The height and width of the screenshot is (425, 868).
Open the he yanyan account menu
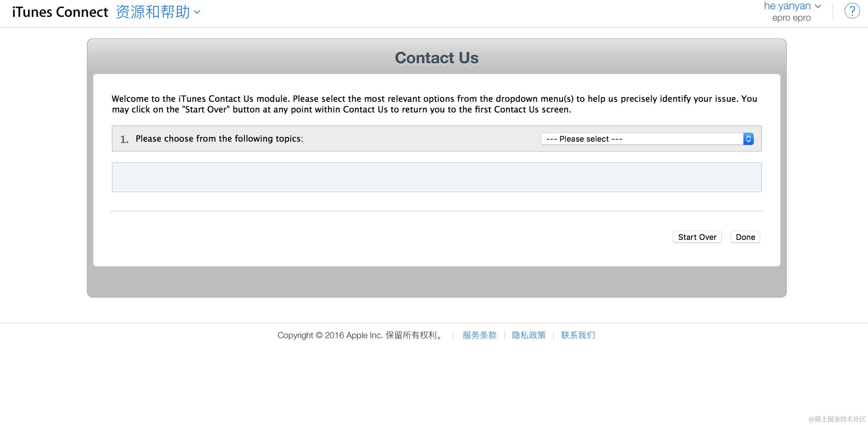click(x=787, y=6)
